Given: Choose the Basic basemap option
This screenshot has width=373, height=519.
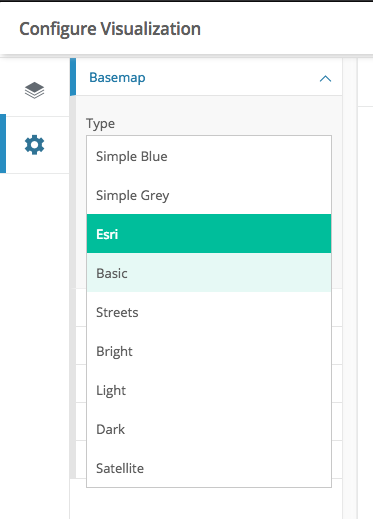Looking at the screenshot, I should point(209,273).
